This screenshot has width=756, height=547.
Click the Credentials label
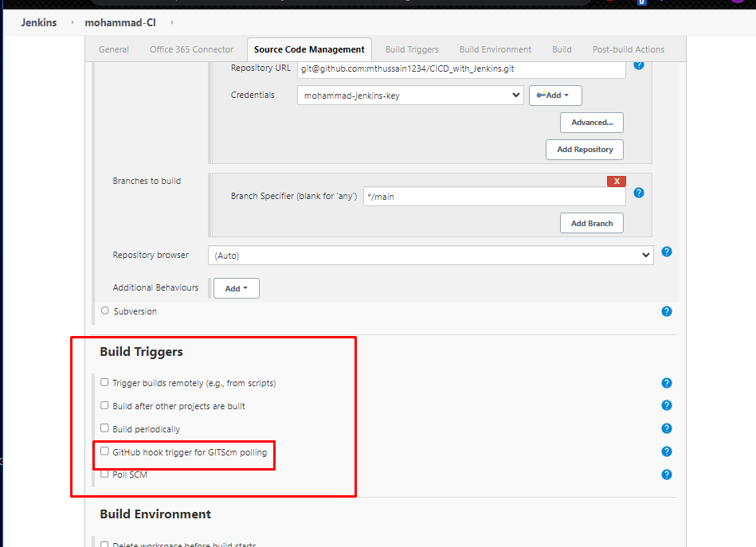[x=253, y=95]
